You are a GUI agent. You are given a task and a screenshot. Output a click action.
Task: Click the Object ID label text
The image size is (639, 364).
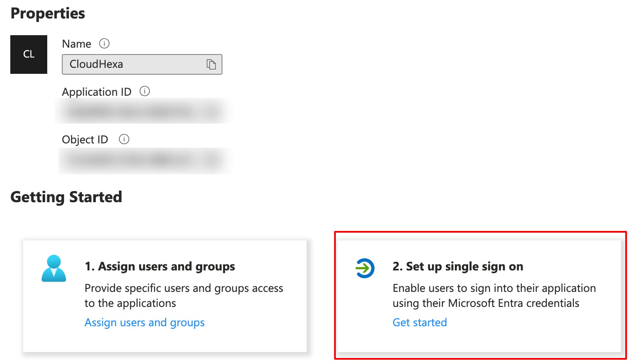pos(85,140)
